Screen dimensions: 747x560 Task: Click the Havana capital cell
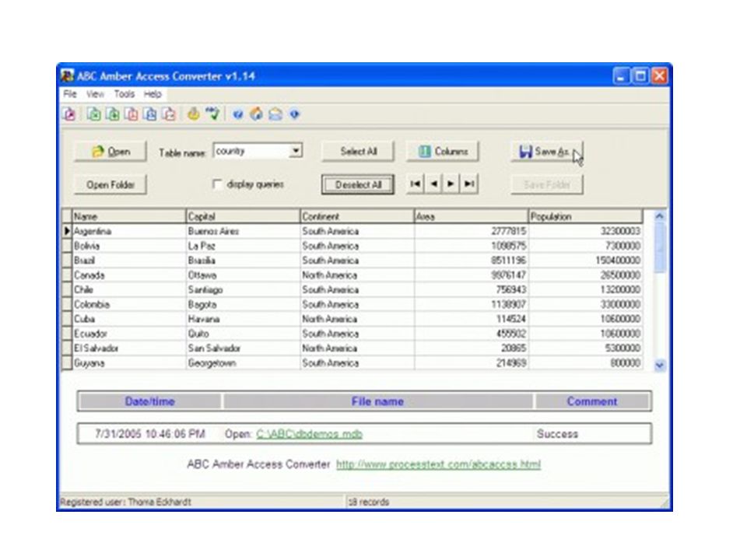click(243, 319)
